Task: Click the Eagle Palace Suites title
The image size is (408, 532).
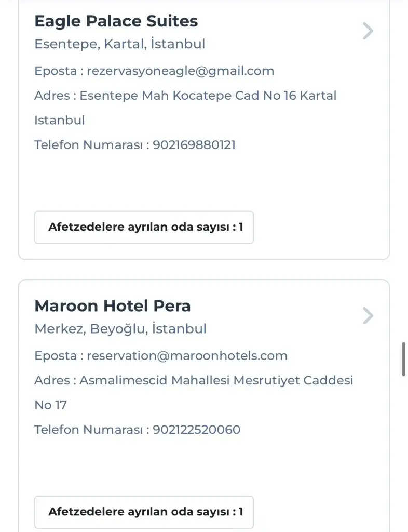Action: [x=116, y=21]
